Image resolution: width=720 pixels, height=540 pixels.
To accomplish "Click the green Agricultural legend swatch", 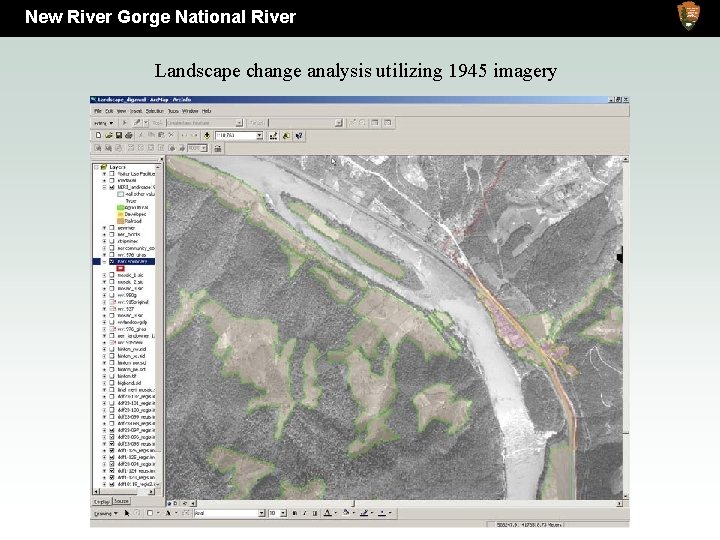I will pyautogui.click(x=121, y=208).
